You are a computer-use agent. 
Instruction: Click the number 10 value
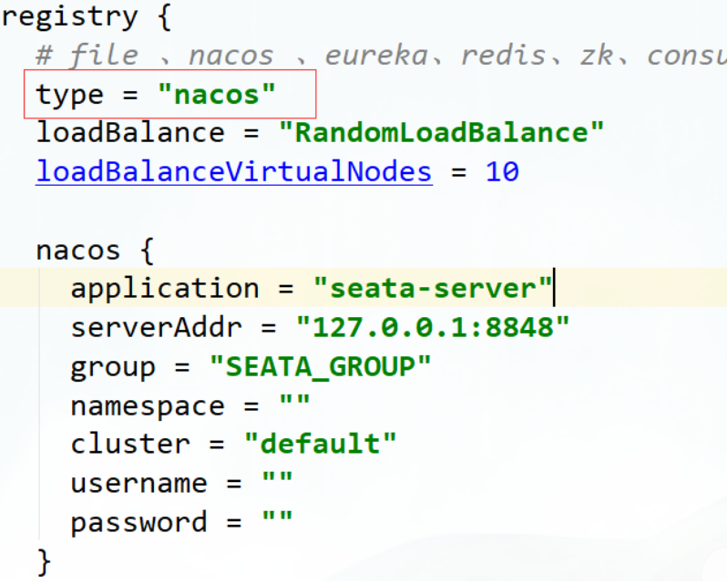[x=502, y=172]
